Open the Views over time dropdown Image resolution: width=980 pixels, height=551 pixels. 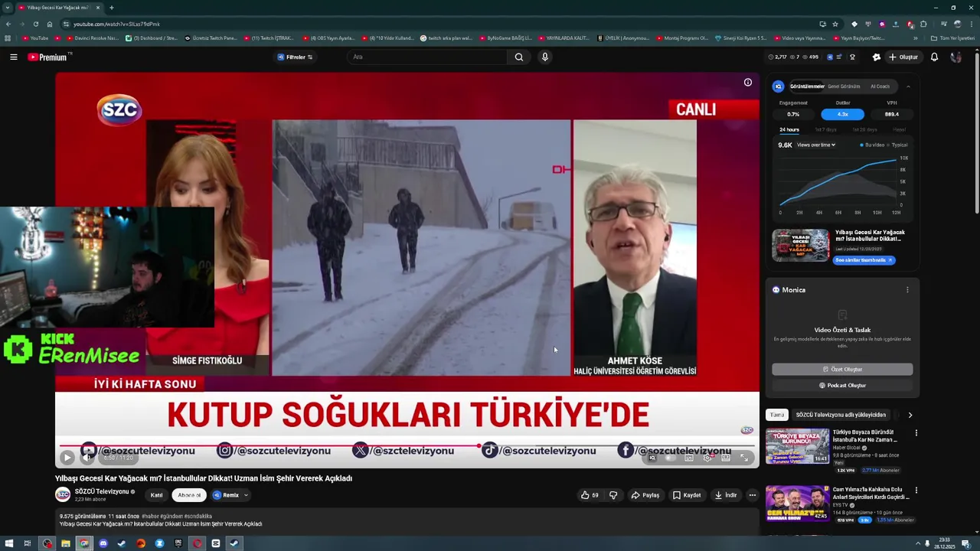[815, 145]
